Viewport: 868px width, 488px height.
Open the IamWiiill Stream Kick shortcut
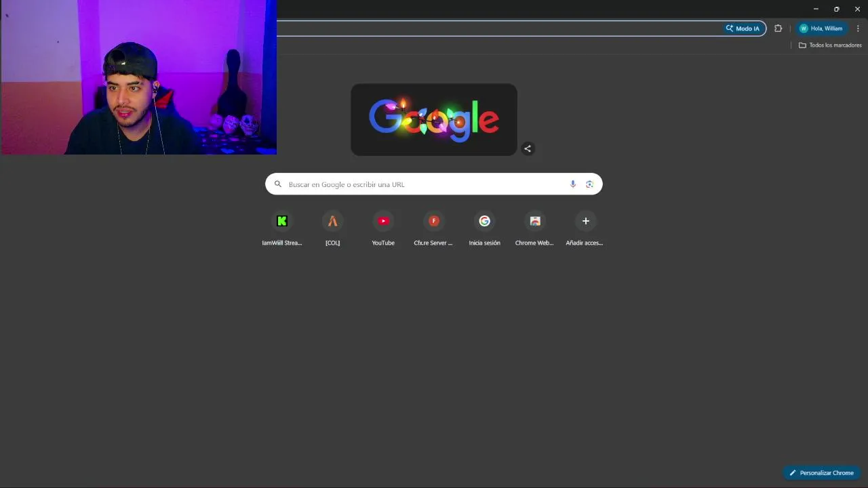pyautogui.click(x=282, y=228)
